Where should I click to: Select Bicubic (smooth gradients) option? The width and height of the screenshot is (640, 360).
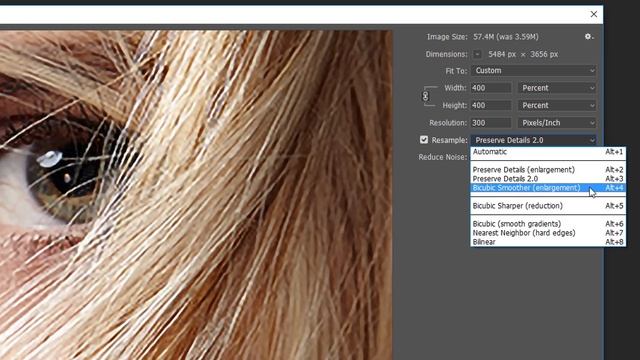tap(548, 224)
